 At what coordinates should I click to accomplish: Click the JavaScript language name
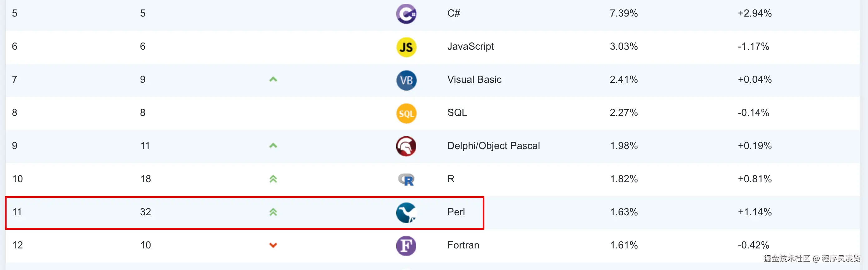coord(471,46)
